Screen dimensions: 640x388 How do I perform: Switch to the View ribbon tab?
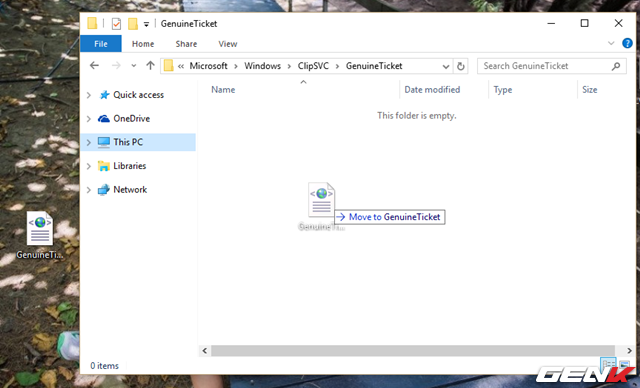point(228,44)
